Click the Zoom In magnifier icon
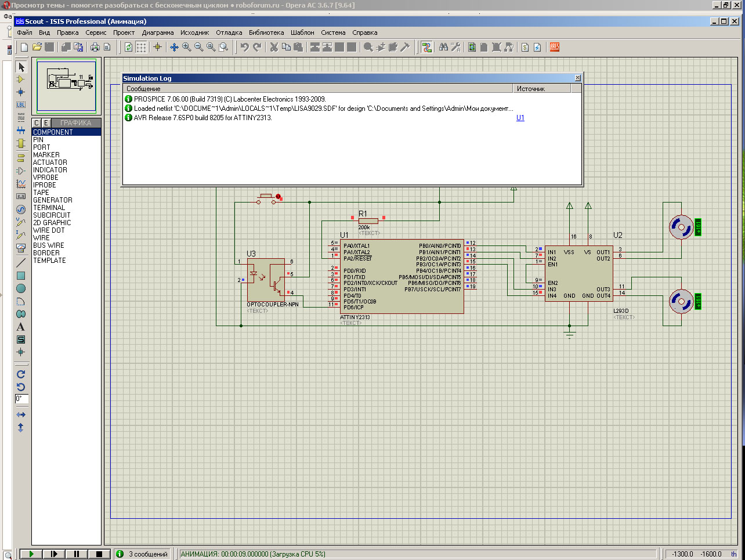Viewport: 745px width, 560px height. [187, 47]
